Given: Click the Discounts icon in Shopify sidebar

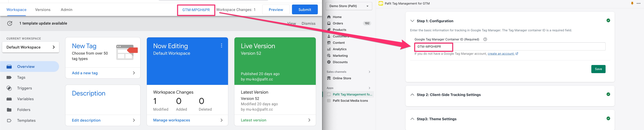Looking at the screenshot, I should (x=329, y=62).
